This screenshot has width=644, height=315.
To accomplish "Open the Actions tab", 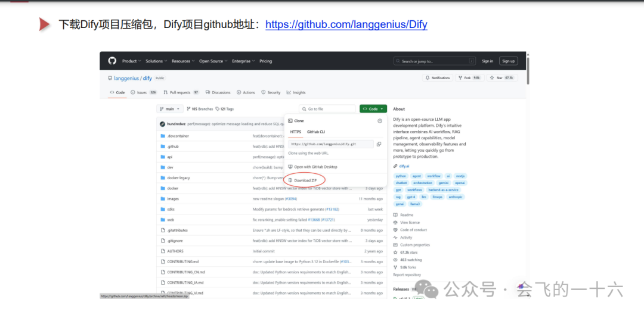I will click(x=246, y=92).
